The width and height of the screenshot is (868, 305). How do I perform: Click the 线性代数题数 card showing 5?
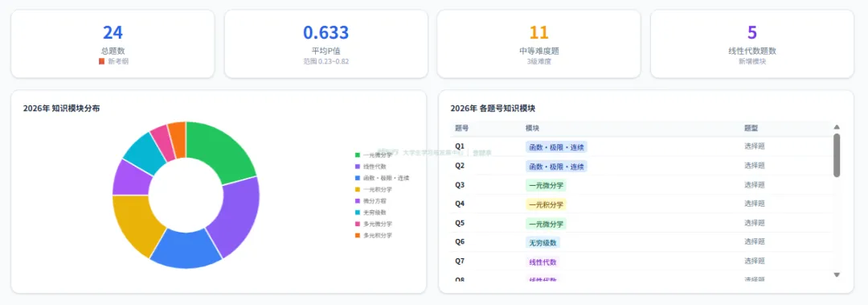[x=751, y=43]
